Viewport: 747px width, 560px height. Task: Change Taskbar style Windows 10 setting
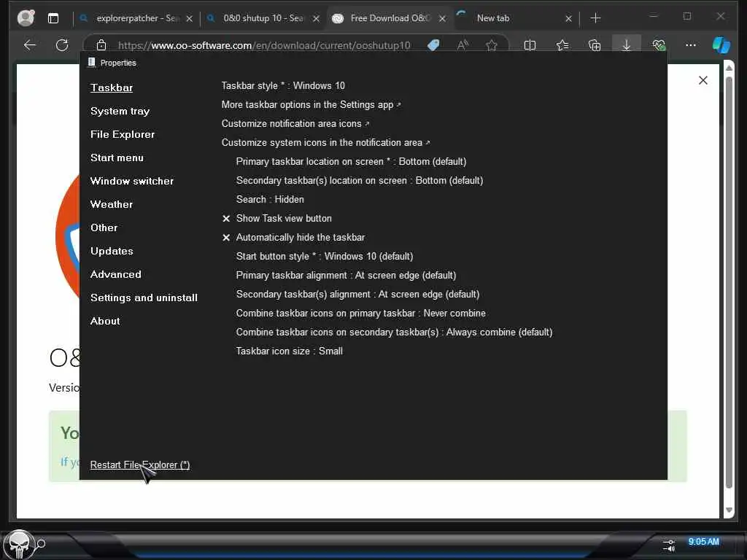(283, 86)
